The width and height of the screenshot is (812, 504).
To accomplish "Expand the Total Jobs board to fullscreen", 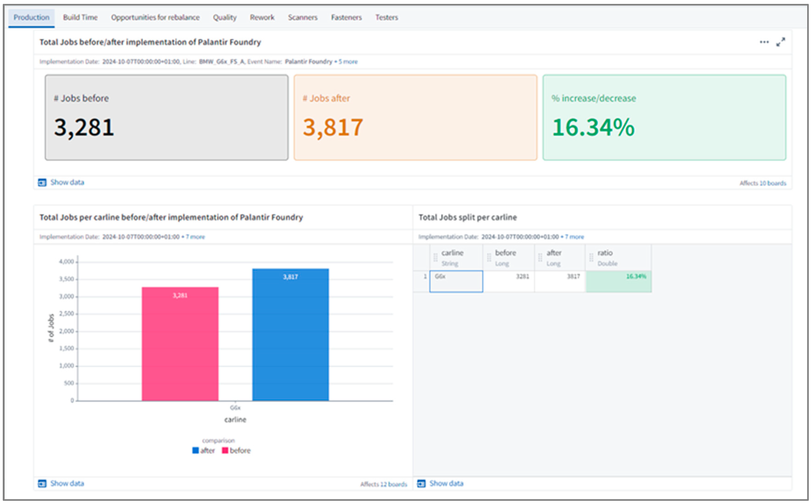I will pyautogui.click(x=781, y=42).
